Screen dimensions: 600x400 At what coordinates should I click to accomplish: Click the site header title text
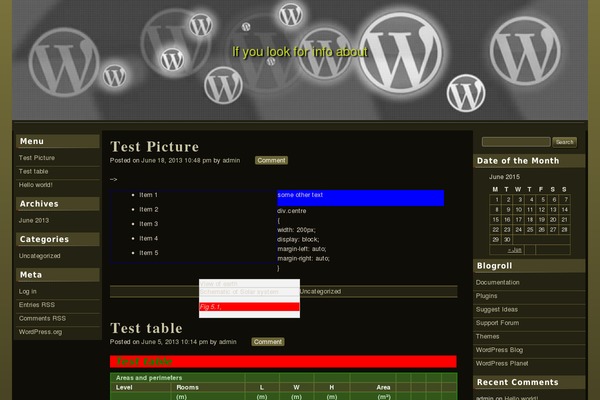pos(300,52)
